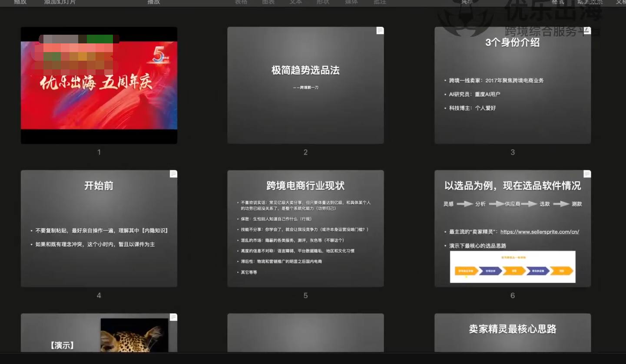Click the slide number 4 label
The width and height of the screenshot is (626, 364).
[x=99, y=295]
